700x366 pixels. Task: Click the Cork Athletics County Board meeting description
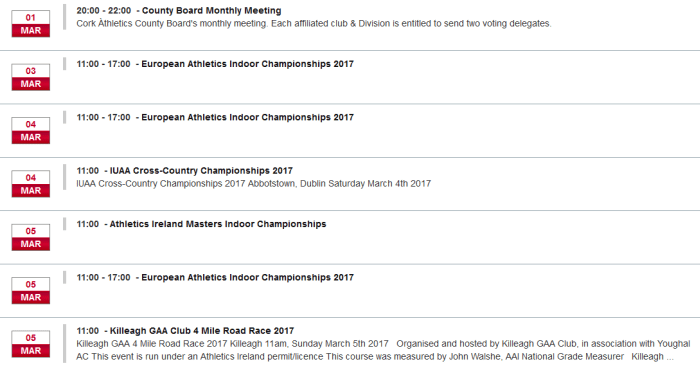pos(314,24)
